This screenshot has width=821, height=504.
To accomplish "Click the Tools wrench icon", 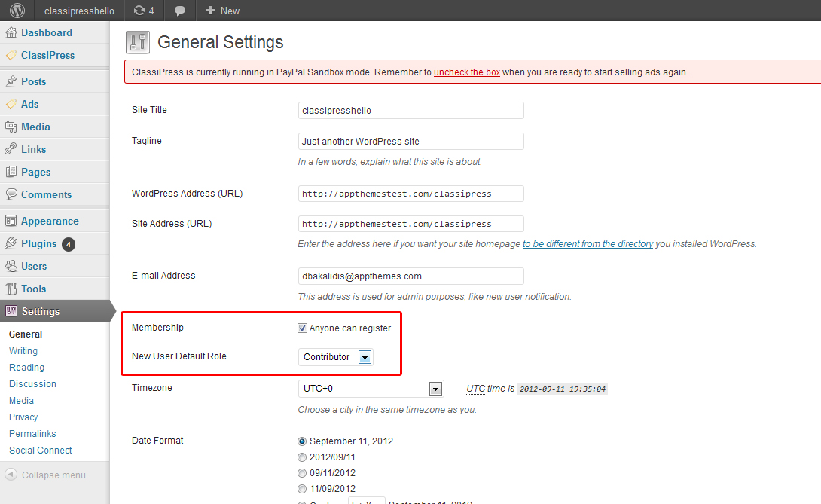I will [x=11, y=289].
